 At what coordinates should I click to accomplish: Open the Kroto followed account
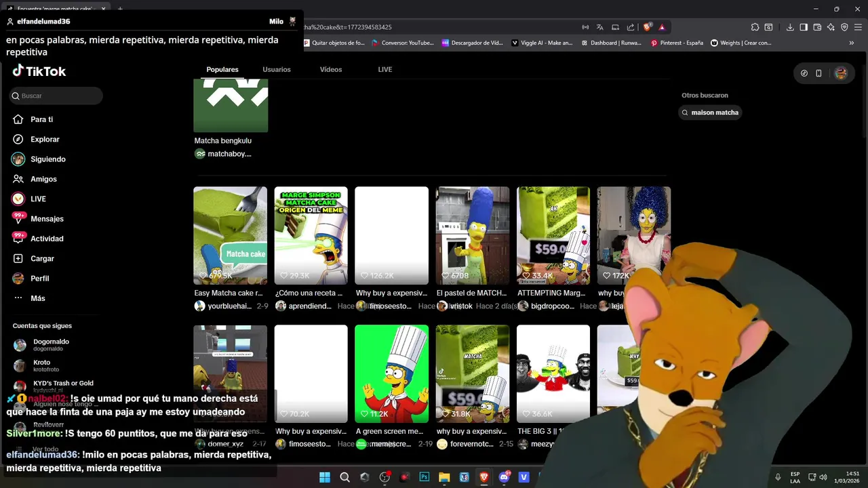coord(37,366)
